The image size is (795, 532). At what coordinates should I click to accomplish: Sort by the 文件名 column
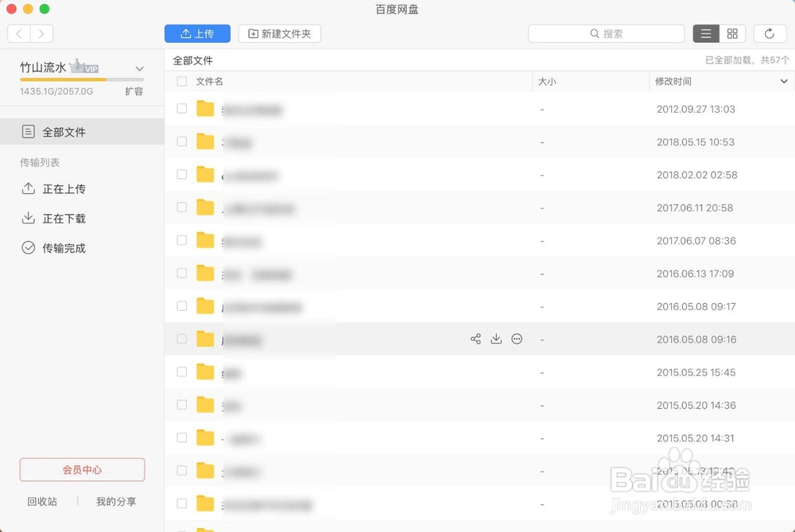pos(209,82)
